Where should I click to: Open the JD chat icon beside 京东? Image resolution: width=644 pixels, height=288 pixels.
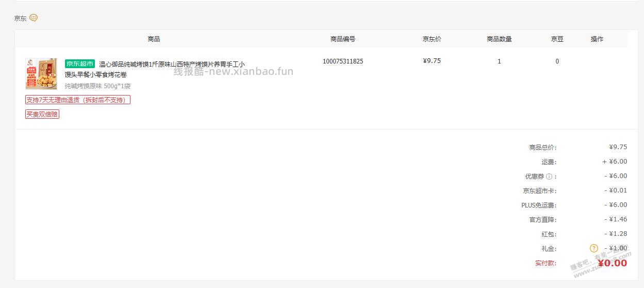[34, 18]
